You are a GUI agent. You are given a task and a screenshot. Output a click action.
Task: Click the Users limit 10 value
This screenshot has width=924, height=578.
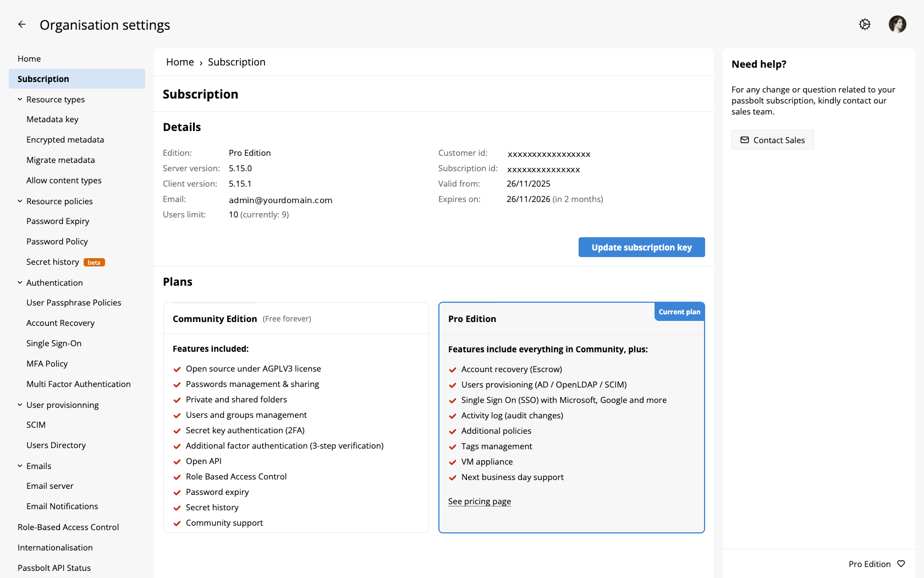(233, 215)
